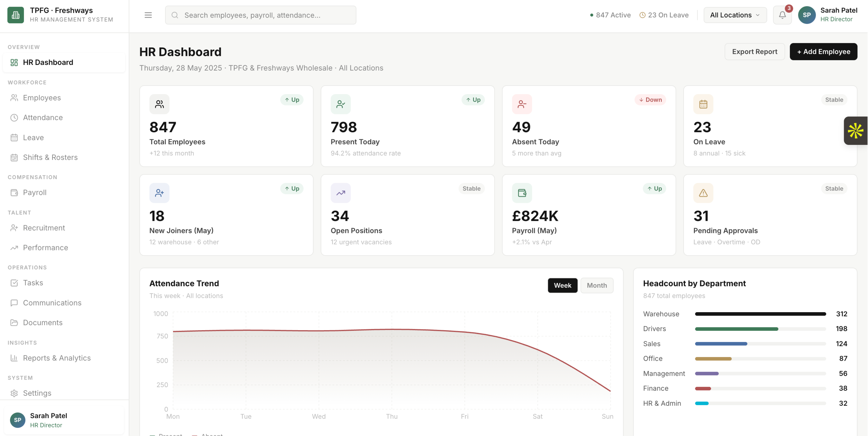Click the '8 annual · 15 sick' text

tap(719, 153)
